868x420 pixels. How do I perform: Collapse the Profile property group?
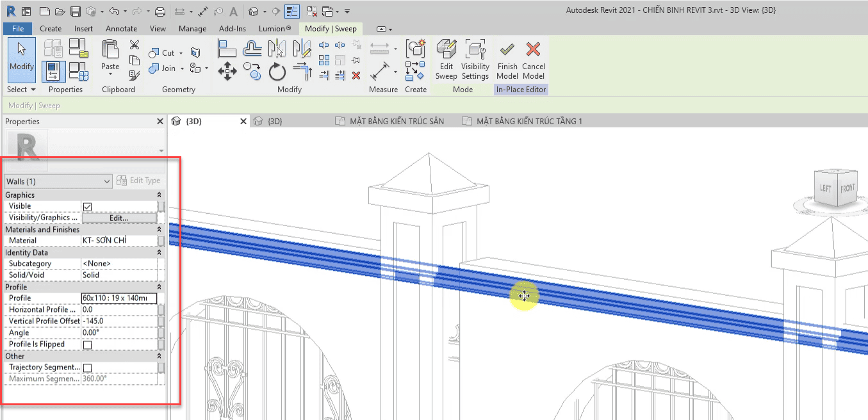pos(159,287)
